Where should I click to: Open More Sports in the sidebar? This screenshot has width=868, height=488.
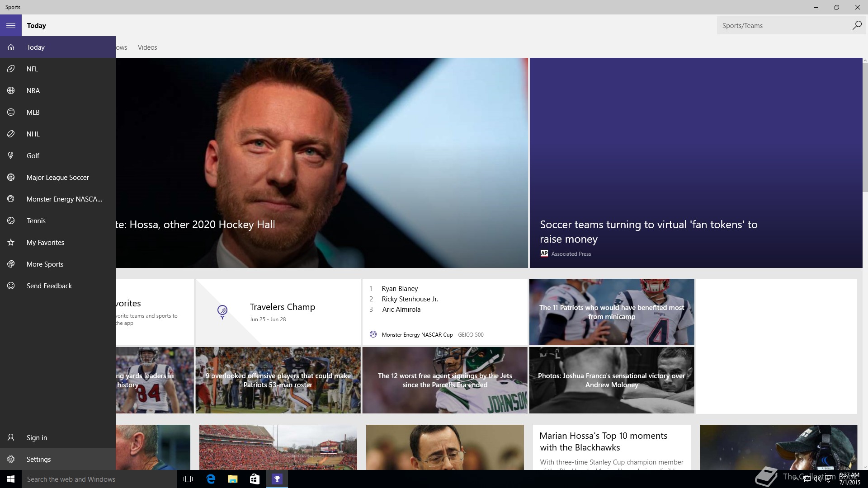click(x=58, y=264)
